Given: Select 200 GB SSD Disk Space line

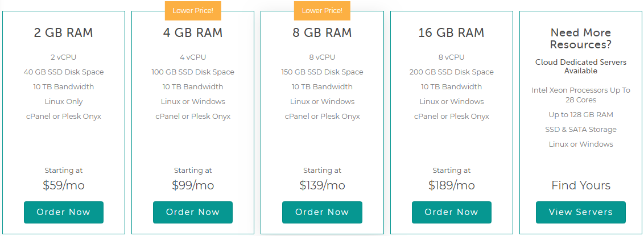Looking at the screenshot, I should 451,72.
